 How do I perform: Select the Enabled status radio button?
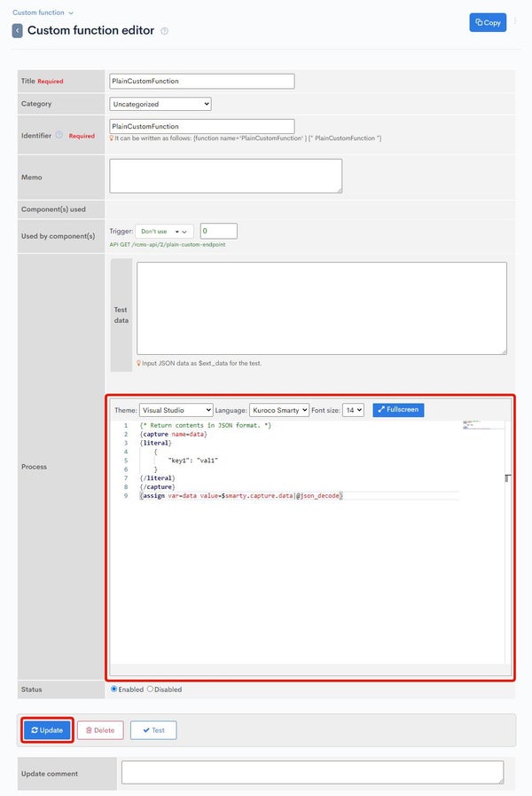[x=114, y=690]
